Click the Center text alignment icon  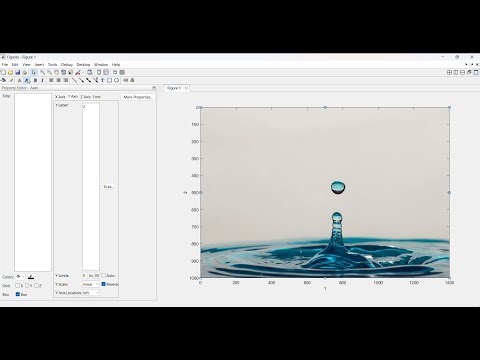coord(59,80)
